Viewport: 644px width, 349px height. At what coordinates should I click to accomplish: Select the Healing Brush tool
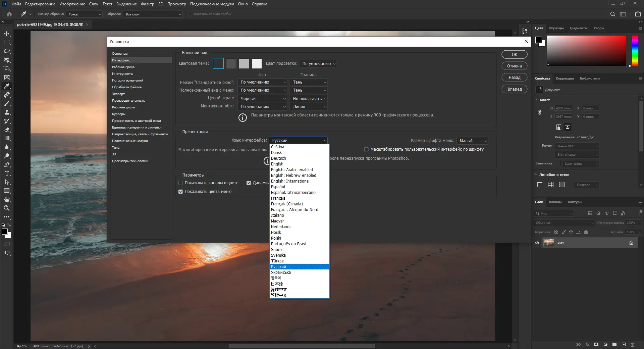[7, 95]
